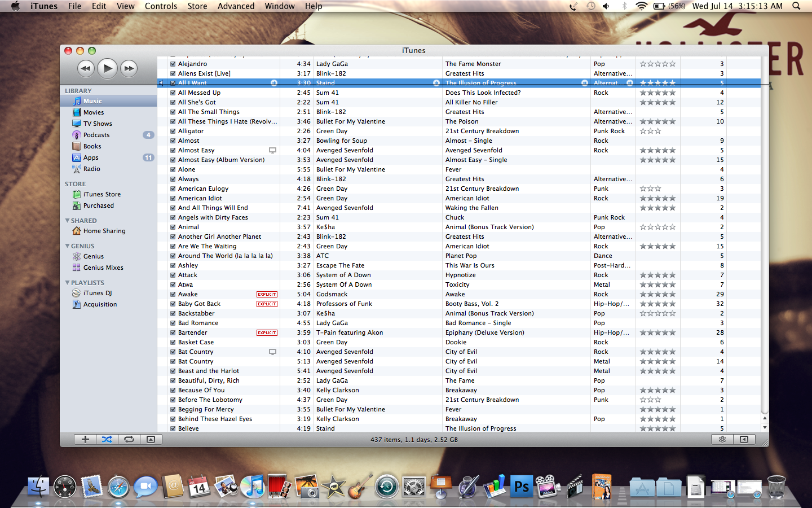This screenshot has width=812, height=508.
Task: Open the Edit menu
Action: pos(99,6)
